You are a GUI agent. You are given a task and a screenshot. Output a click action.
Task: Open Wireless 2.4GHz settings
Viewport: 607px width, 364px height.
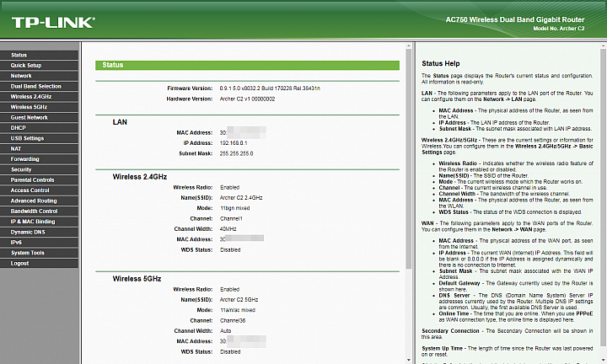pos(39,97)
